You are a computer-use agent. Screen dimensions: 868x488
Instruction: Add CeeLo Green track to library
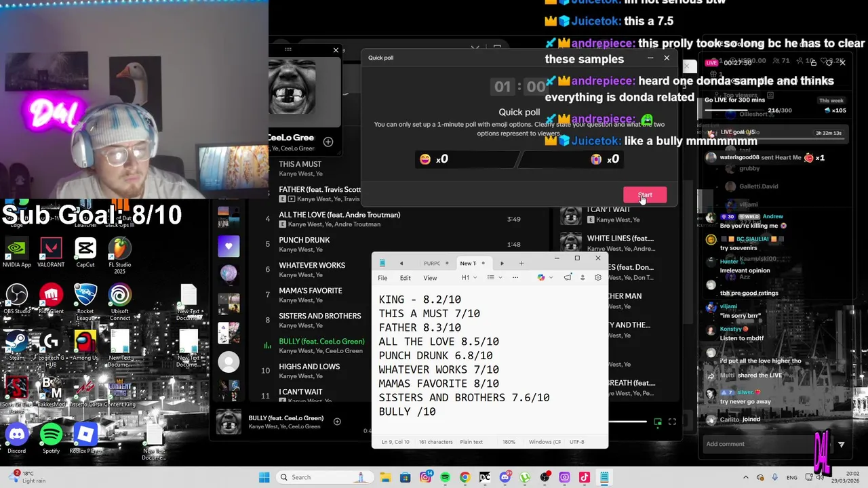point(328,142)
